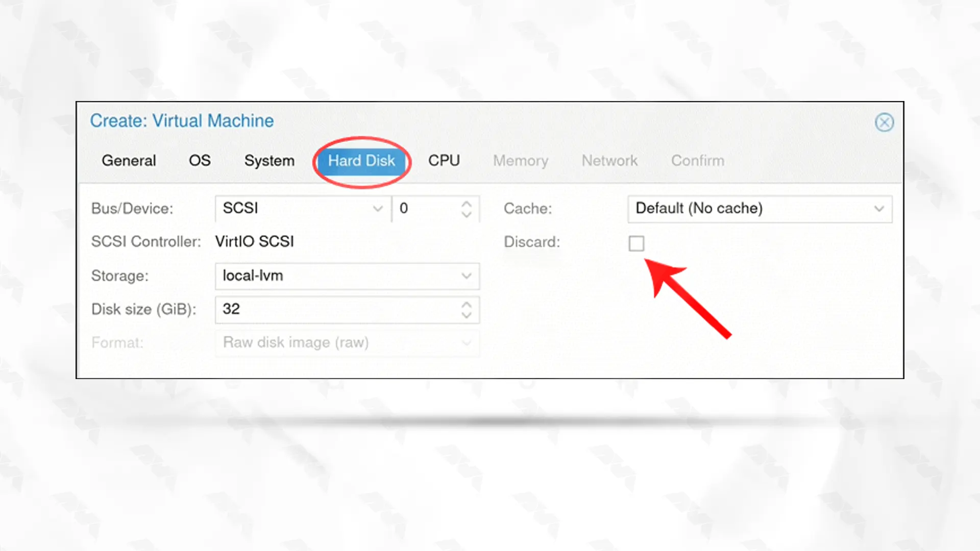Switch to the CPU tab
Screen dimensions: 980x551
[443, 160]
